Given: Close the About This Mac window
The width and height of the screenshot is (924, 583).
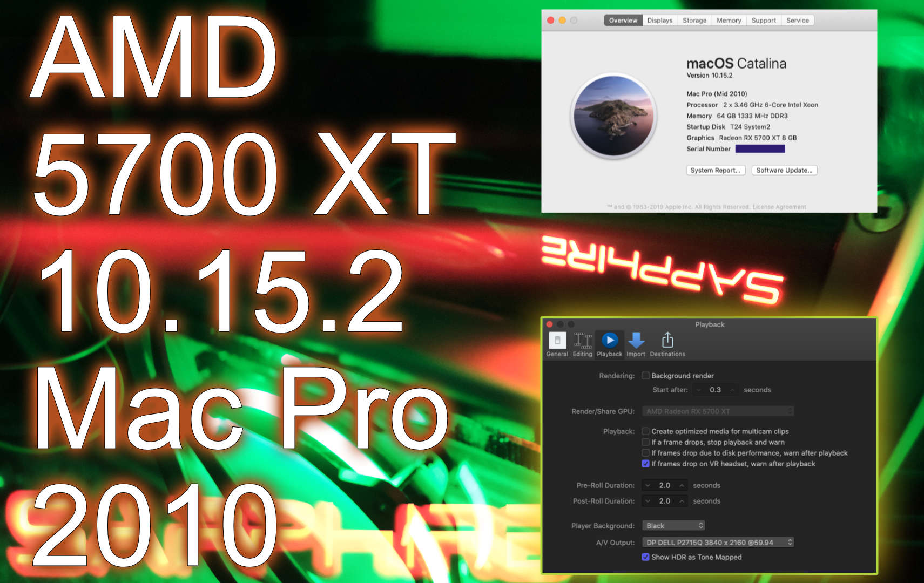Looking at the screenshot, I should [550, 21].
